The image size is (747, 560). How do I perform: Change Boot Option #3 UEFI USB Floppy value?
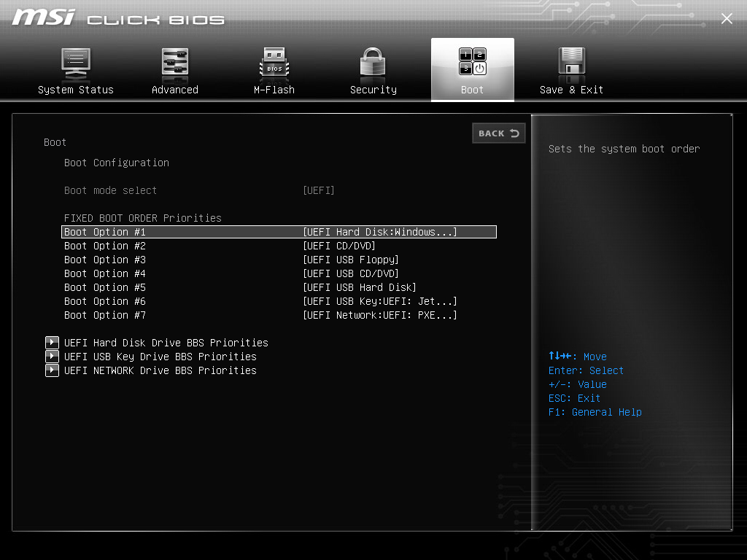[x=351, y=260]
